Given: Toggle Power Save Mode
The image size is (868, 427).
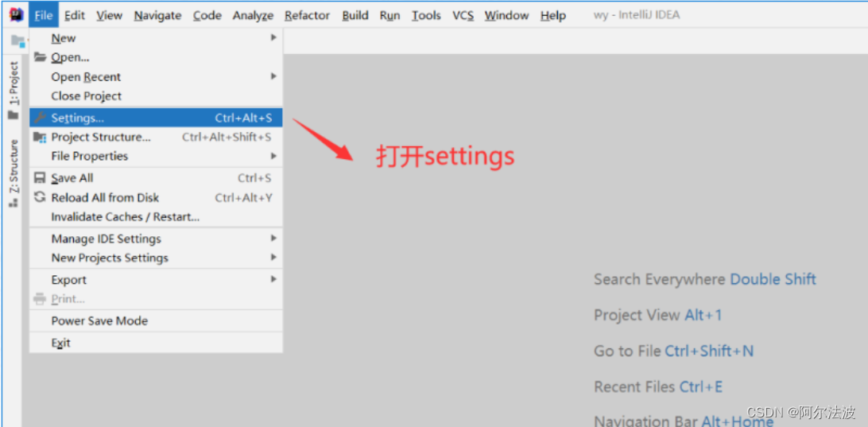Looking at the screenshot, I should tap(156, 320).
